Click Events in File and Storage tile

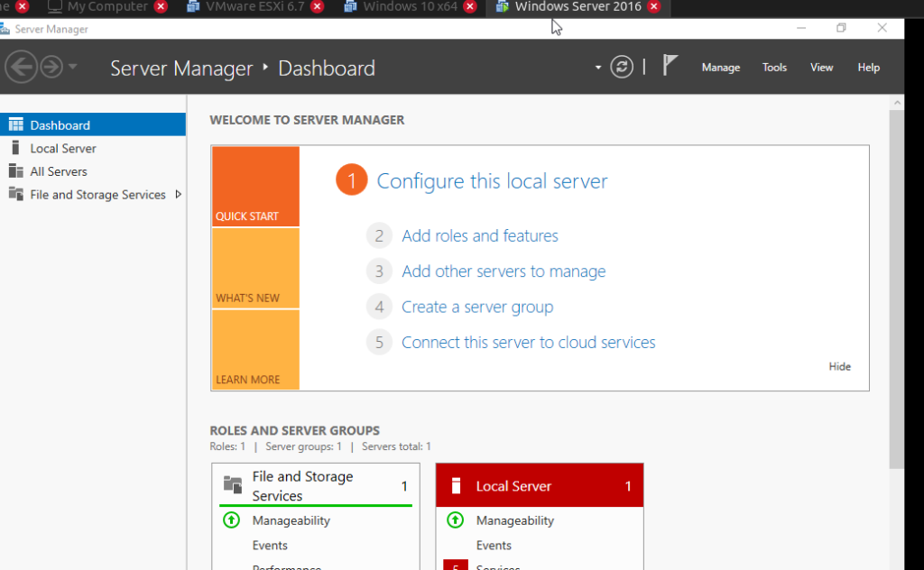pyautogui.click(x=270, y=546)
